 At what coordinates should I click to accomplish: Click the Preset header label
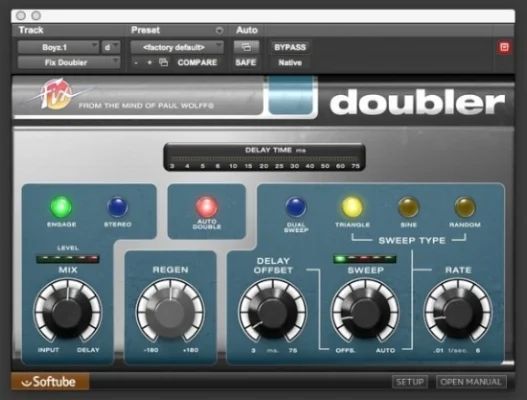[145, 30]
